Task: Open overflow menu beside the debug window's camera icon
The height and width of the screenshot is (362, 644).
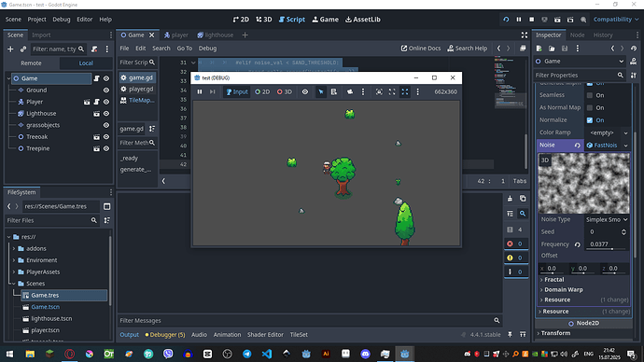Action: click(363, 92)
